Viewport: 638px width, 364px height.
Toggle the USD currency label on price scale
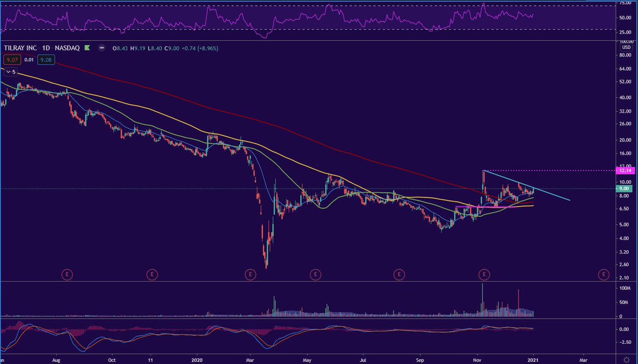click(x=625, y=48)
